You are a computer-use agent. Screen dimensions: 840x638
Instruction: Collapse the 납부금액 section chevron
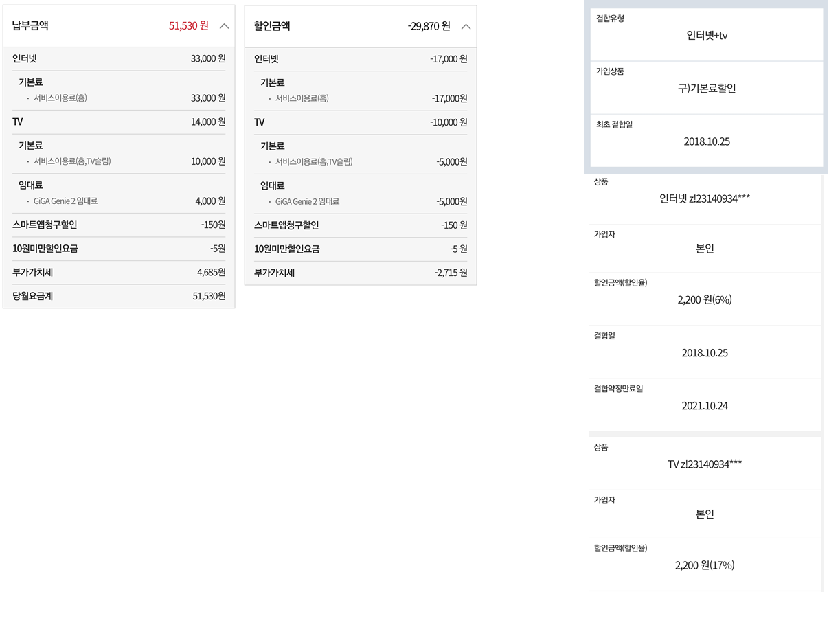pyautogui.click(x=224, y=26)
